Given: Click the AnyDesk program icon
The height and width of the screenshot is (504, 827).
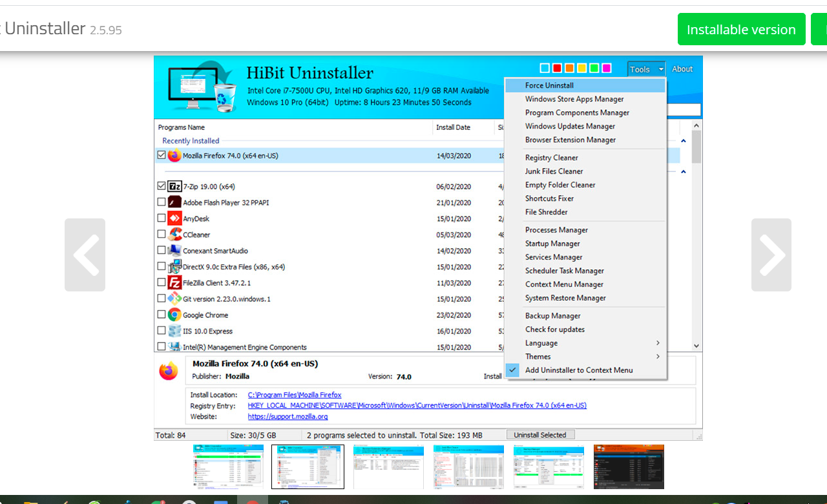Looking at the screenshot, I should (173, 218).
